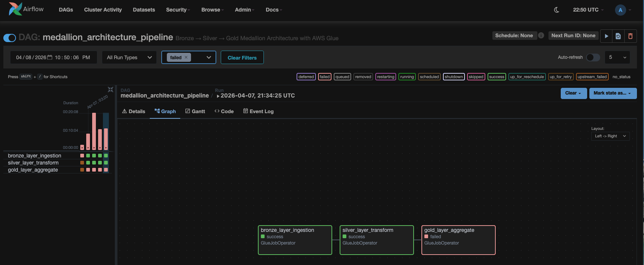The height and width of the screenshot is (265, 644).
Task: Click the Airflow logo
Action: pyautogui.click(x=26, y=9)
